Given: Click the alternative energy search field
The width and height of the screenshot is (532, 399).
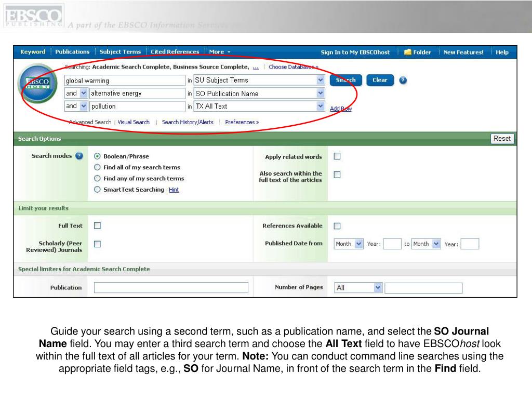Looking at the screenshot, I should pos(137,94).
